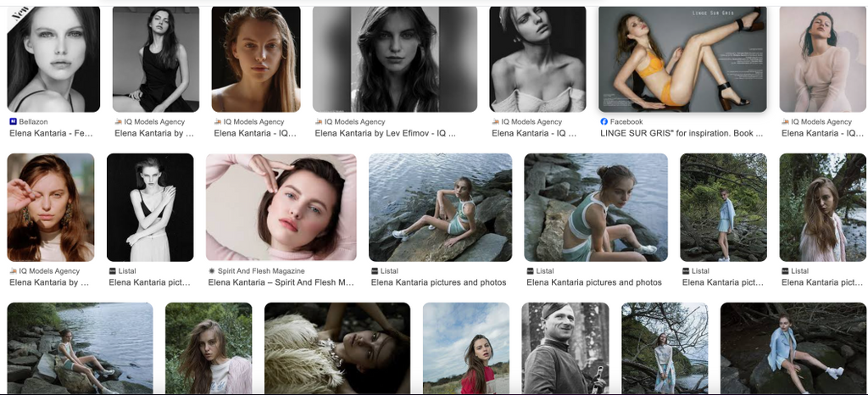Open the red top against cloudy sky thumbnail
The width and height of the screenshot is (868, 395).
pos(466,348)
